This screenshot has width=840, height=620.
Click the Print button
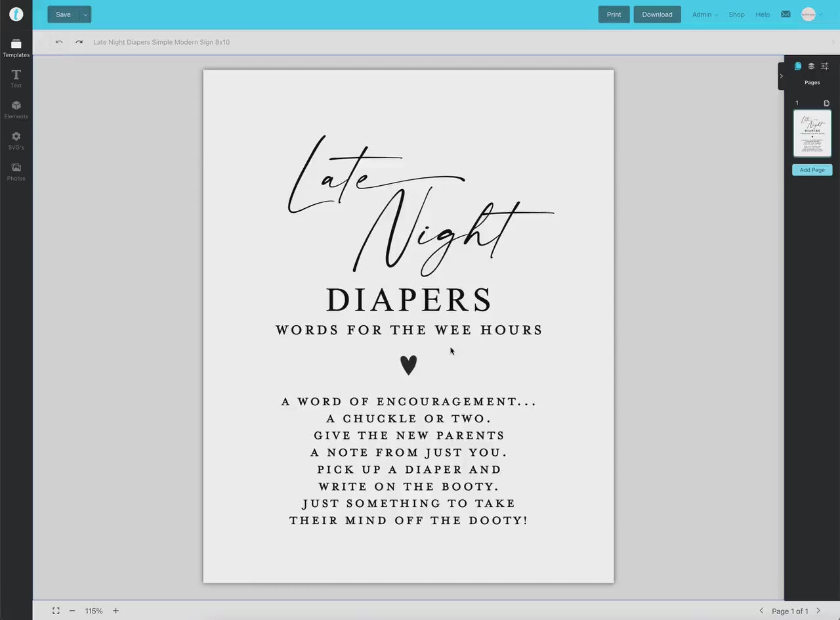[614, 14]
